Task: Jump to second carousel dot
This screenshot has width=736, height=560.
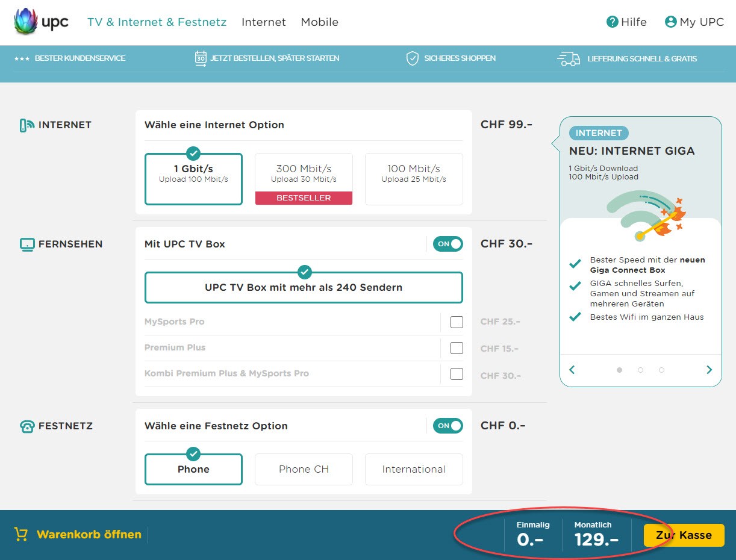Action: point(640,370)
